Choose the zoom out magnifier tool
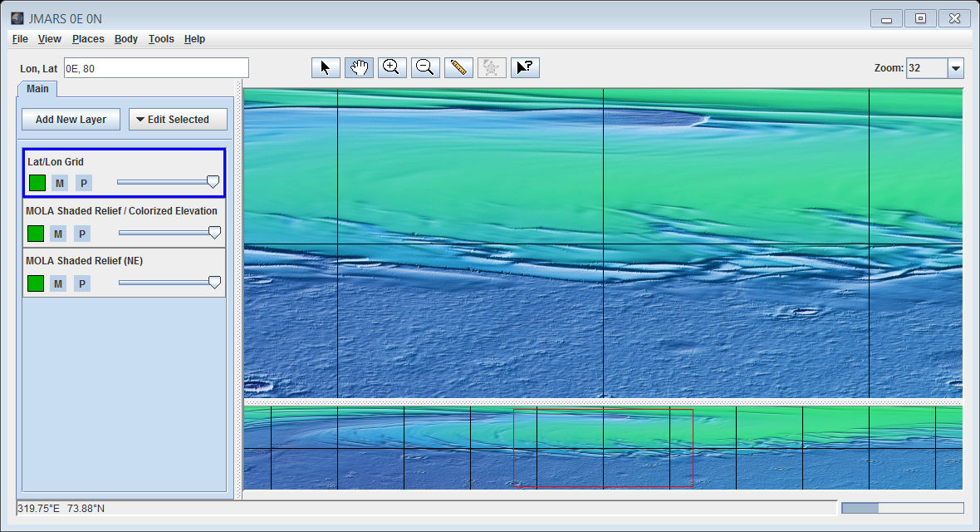This screenshot has width=980, height=532. [425, 67]
